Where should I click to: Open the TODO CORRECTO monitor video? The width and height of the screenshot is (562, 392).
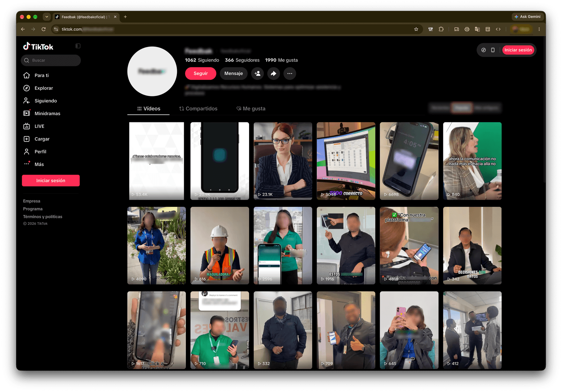[x=346, y=161]
